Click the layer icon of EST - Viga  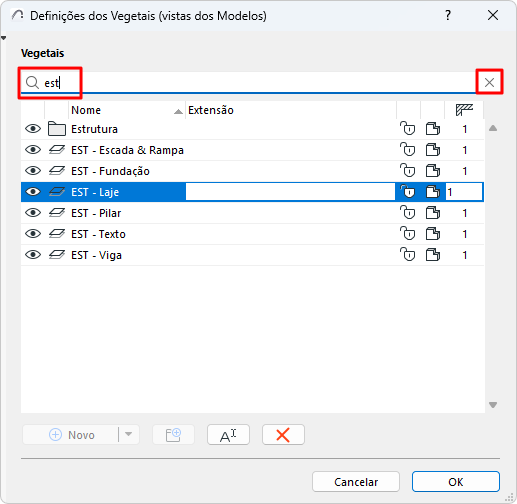57,255
